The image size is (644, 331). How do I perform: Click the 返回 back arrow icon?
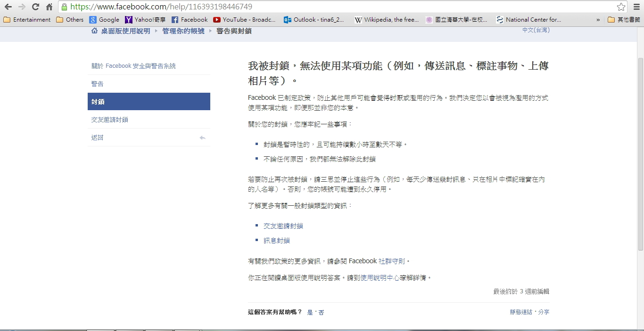click(203, 137)
